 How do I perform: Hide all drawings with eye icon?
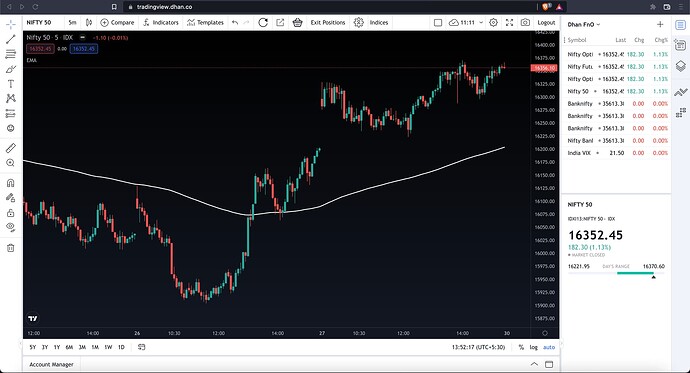(11, 227)
